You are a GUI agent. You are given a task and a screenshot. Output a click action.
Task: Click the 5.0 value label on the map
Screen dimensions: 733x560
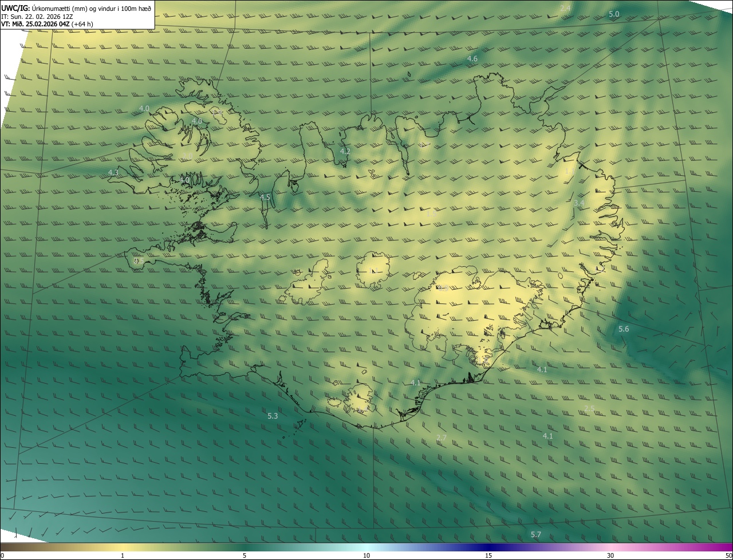[x=614, y=14]
